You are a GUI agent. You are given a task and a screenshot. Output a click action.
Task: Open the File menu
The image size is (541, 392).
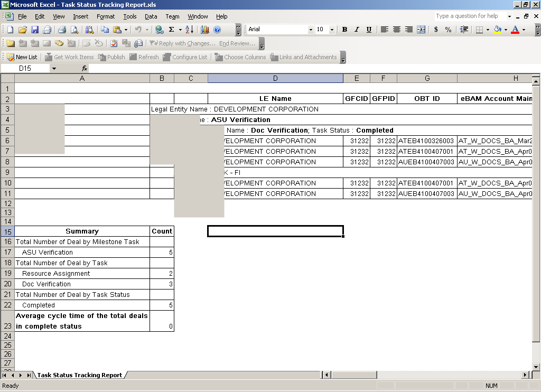click(22, 16)
